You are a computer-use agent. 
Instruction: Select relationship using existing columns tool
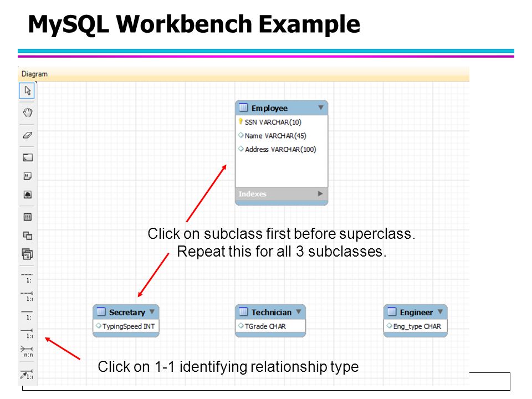point(27,374)
